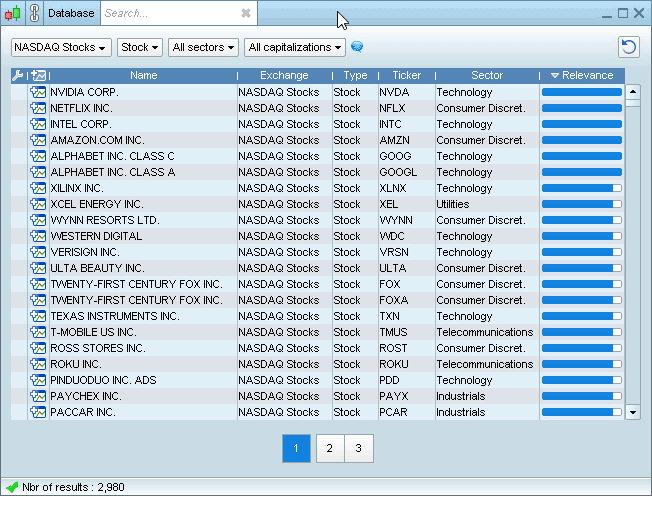Click the chart icon next to NETFLIX INC.
The width and height of the screenshot is (652, 520).
(x=38, y=109)
